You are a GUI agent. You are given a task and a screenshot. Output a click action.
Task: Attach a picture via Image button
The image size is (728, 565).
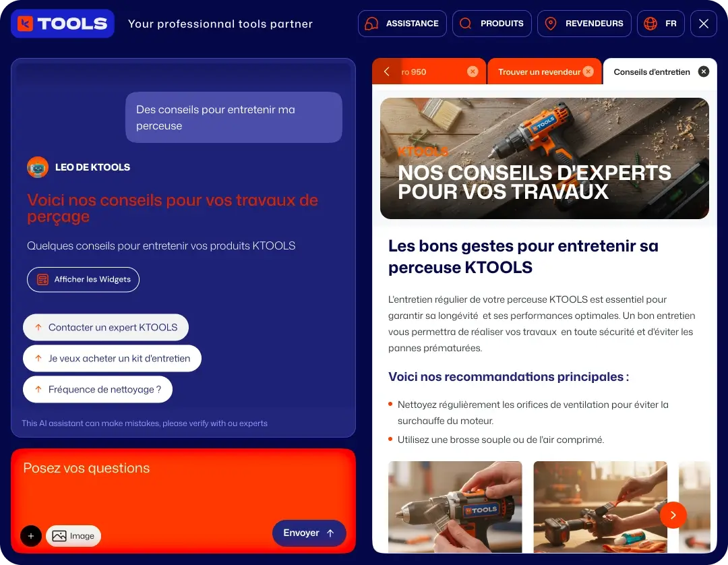[73, 536]
